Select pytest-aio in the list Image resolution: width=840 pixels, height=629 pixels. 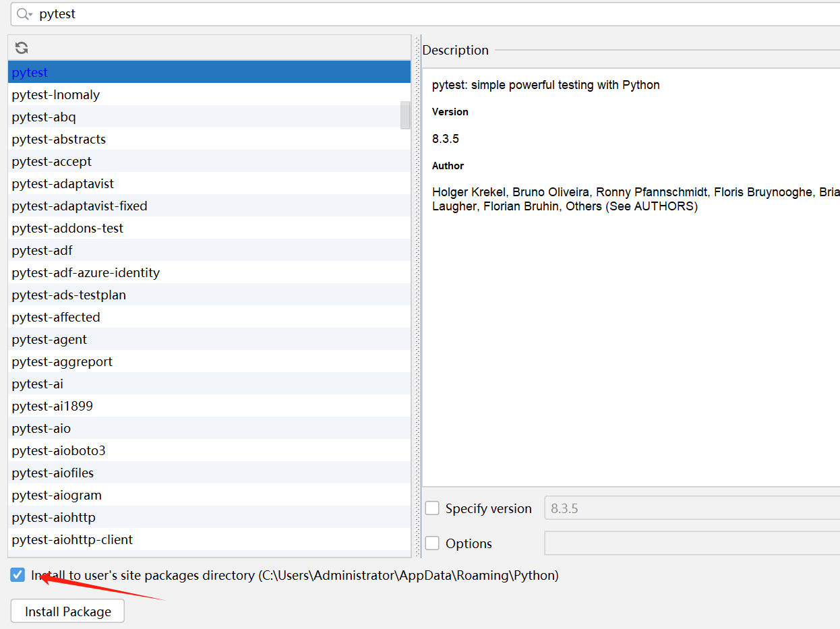[x=209, y=428]
